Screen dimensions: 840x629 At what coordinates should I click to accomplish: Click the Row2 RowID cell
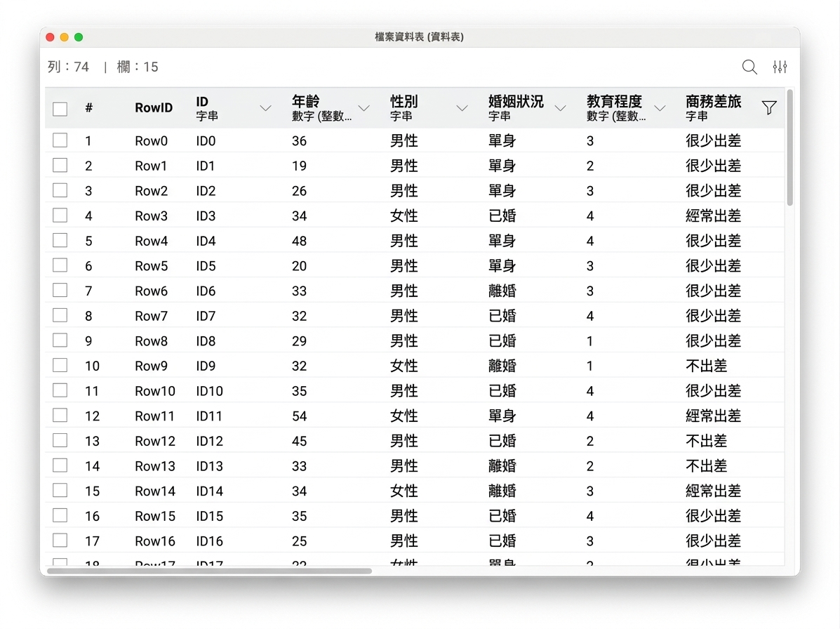(x=151, y=191)
